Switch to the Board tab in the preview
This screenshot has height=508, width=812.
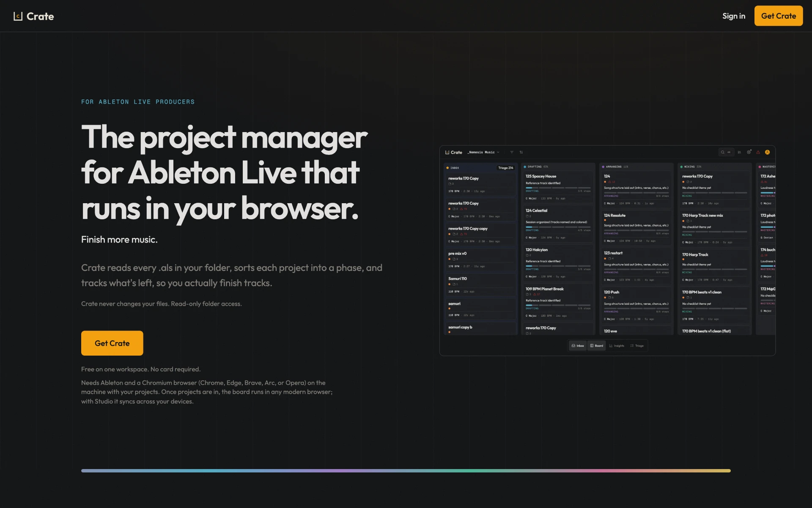tap(597, 346)
